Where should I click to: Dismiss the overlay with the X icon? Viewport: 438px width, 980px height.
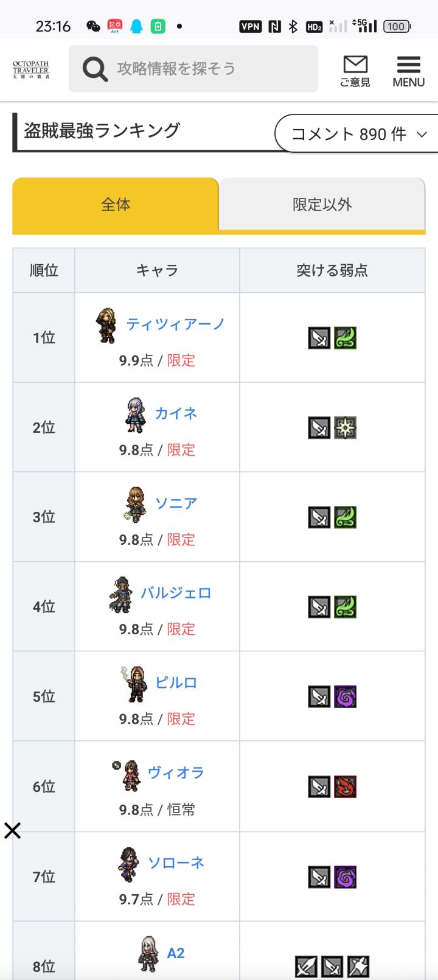point(12,830)
